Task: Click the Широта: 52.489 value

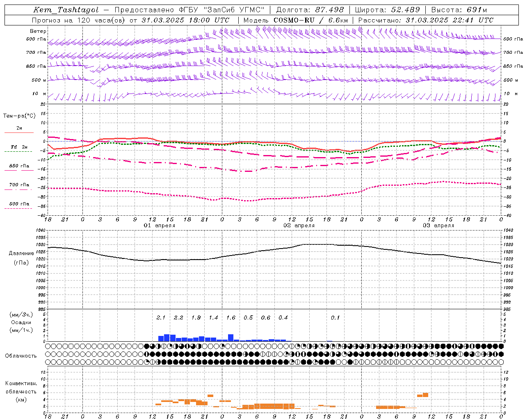Action: [387, 10]
